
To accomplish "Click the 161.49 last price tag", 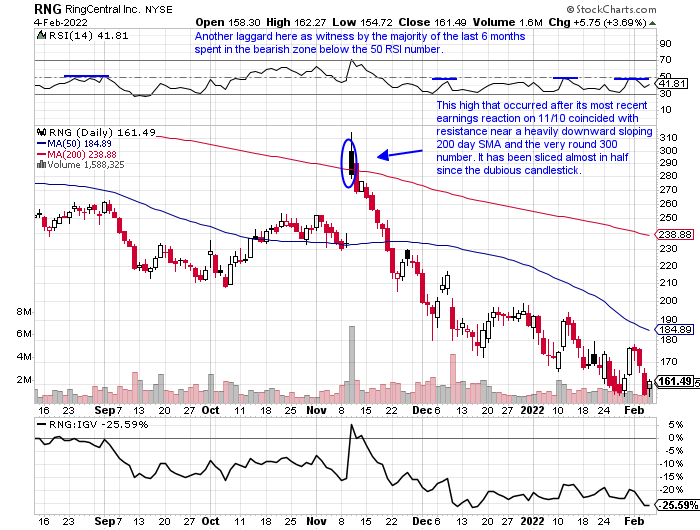I will [x=675, y=381].
